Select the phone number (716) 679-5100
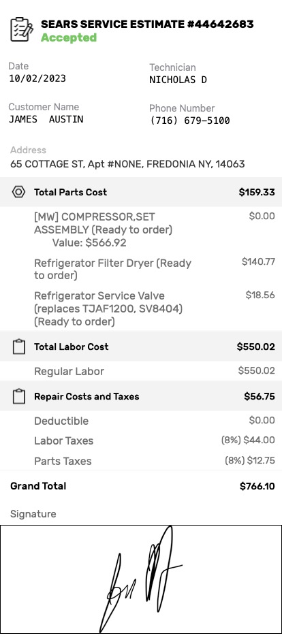282x644 pixels. click(189, 120)
